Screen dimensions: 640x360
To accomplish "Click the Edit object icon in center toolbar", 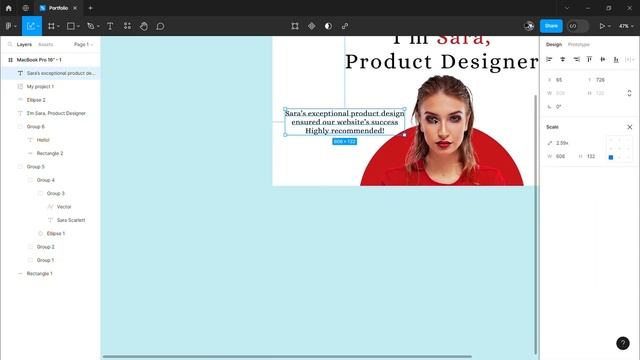I will click(x=295, y=26).
